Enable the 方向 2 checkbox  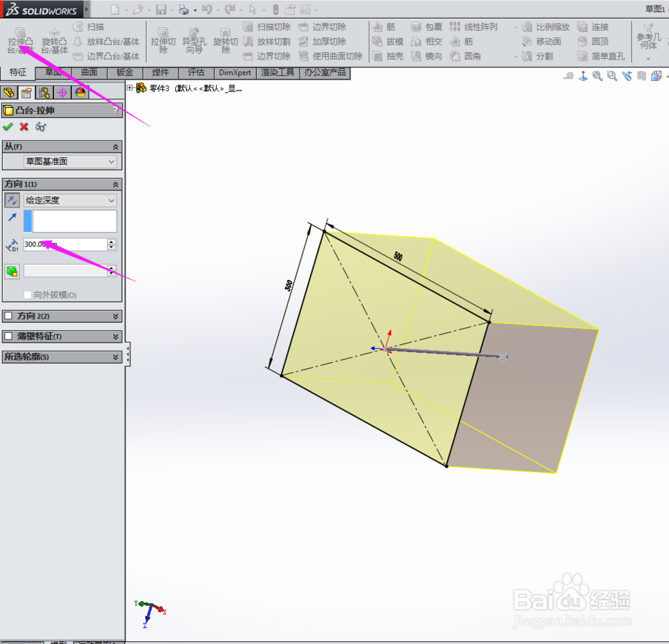click(8, 316)
